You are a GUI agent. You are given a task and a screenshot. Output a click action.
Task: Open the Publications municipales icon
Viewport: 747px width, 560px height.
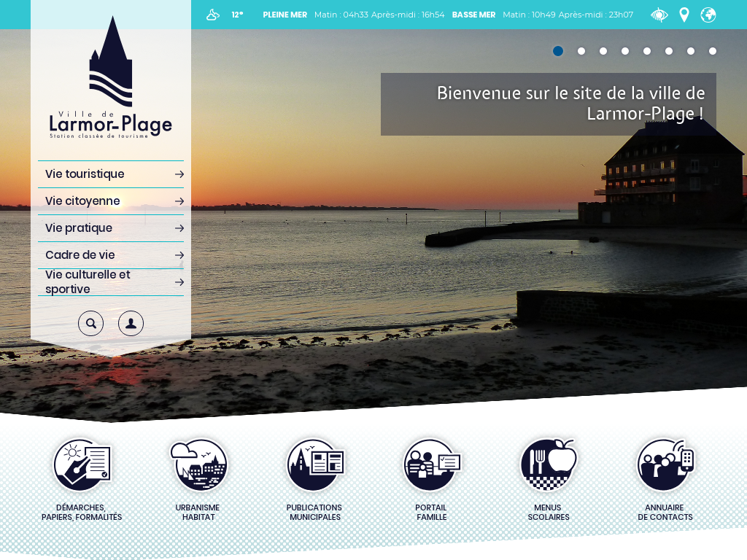click(x=315, y=464)
